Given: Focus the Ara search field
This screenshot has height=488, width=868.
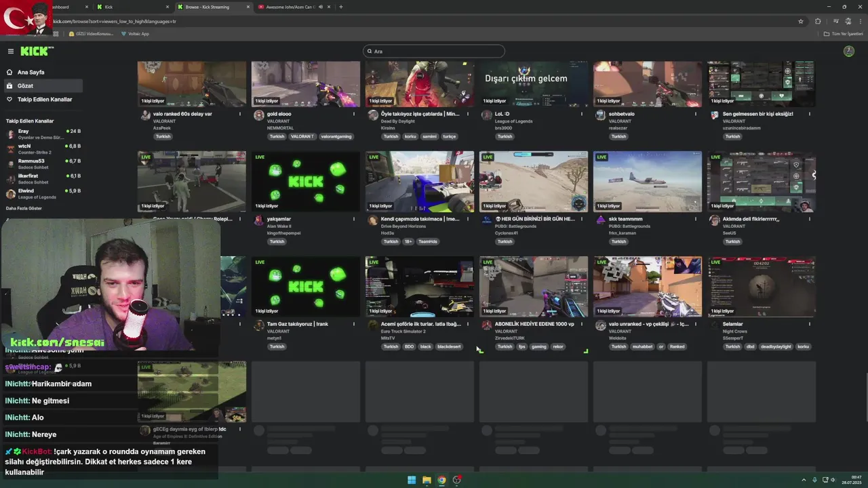Looking at the screenshot, I should (x=434, y=52).
